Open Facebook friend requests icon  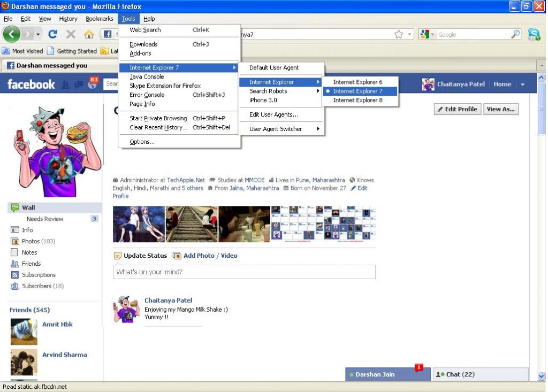pyautogui.click(x=65, y=84)
